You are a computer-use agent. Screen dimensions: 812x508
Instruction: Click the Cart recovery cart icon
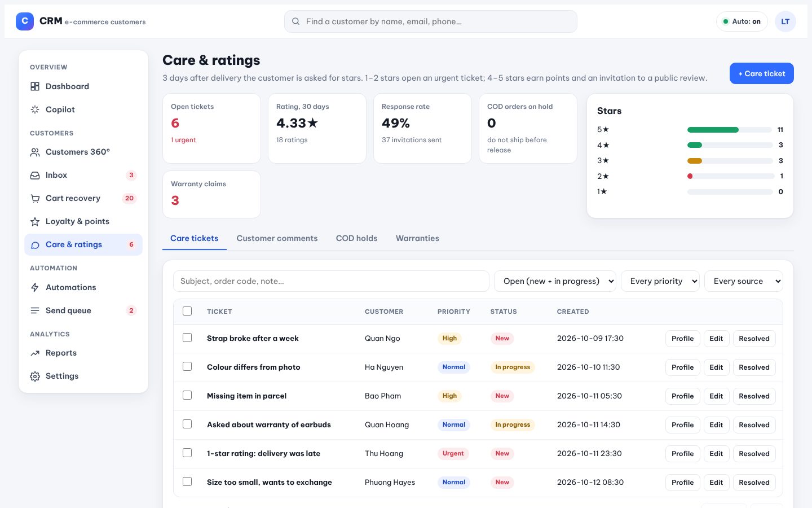point(35,198)
